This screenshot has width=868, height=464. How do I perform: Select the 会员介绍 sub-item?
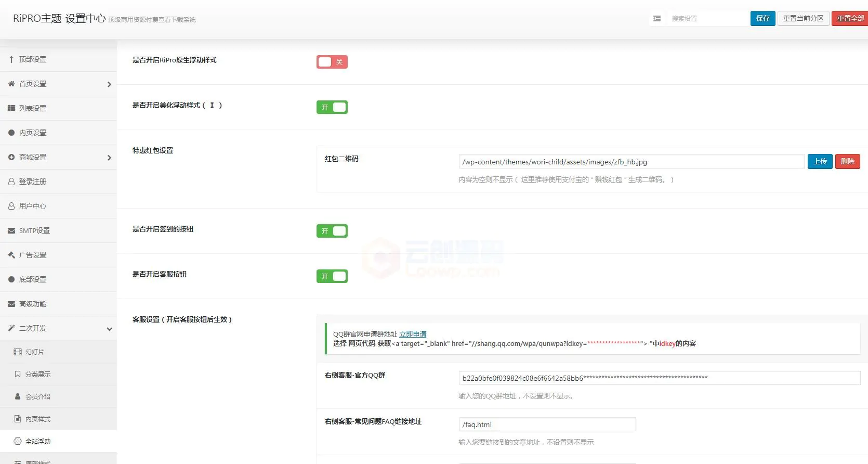pyautogui.click(x=58, y=396)
